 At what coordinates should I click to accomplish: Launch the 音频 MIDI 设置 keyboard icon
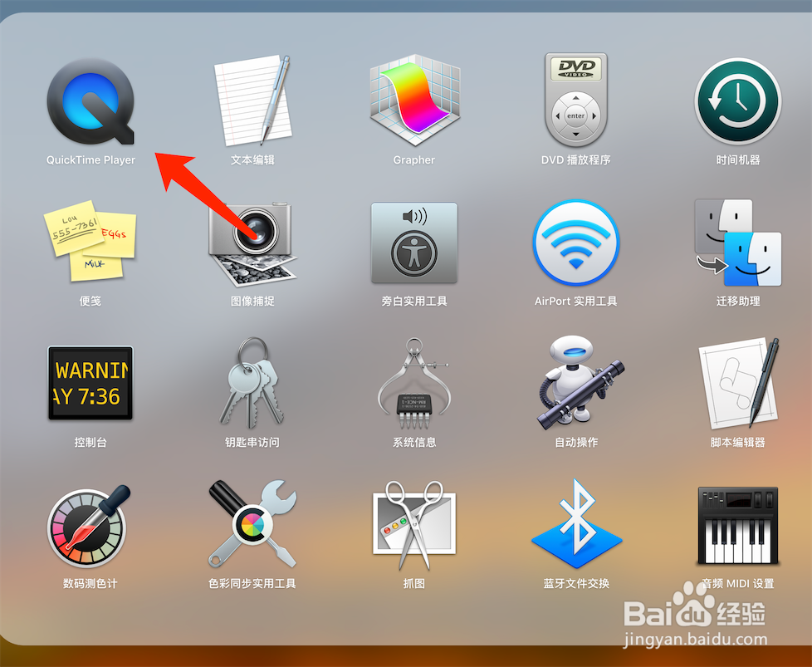[738, 526]
